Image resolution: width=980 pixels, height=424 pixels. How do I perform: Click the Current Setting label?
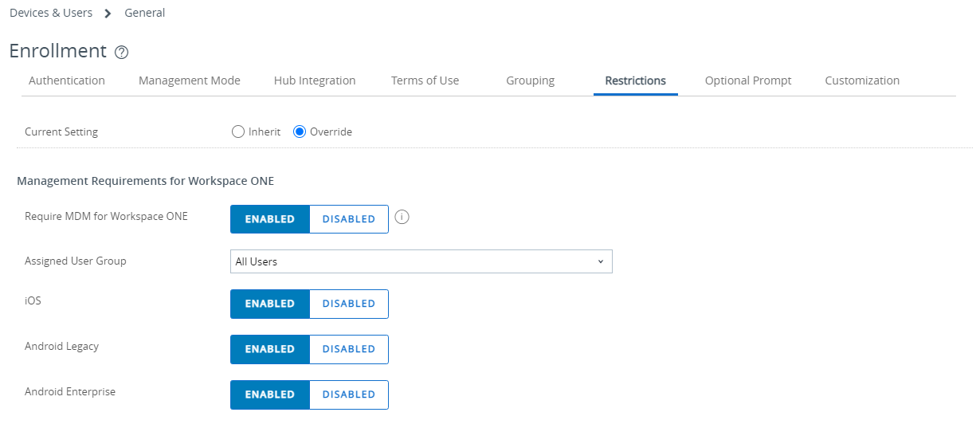click(61, 132)
